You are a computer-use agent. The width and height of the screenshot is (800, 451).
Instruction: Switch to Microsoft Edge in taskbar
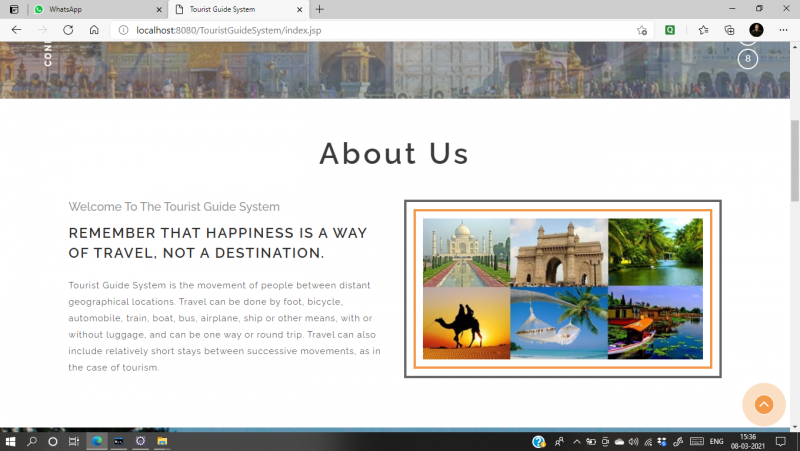(96, 441)
